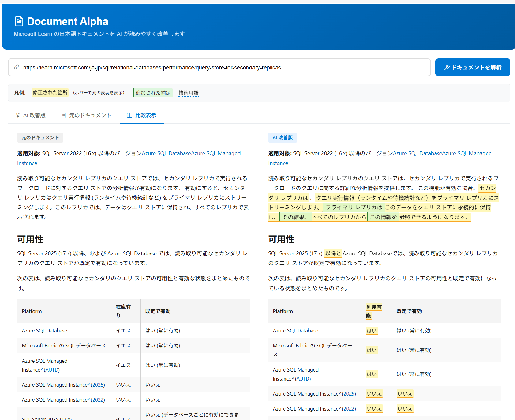Click the 可用性 heading in the AI-improved pane

(x=281, y=239)
